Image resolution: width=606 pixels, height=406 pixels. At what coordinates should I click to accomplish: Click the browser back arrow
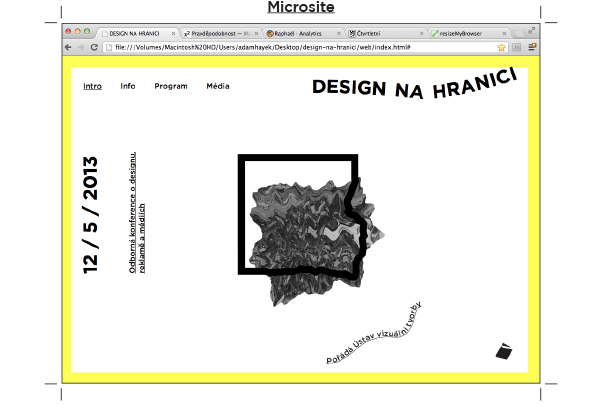(68, 47)
